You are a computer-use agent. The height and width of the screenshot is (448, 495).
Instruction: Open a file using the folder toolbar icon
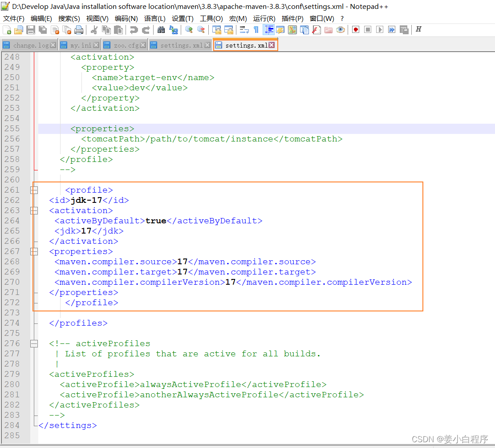pos(19,30)
